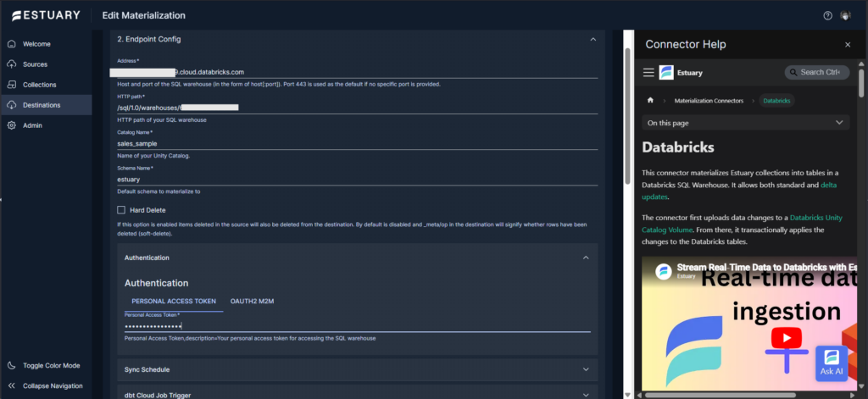
Task: Open the Ask AI assistant button
Action: (x=832, y=363)
